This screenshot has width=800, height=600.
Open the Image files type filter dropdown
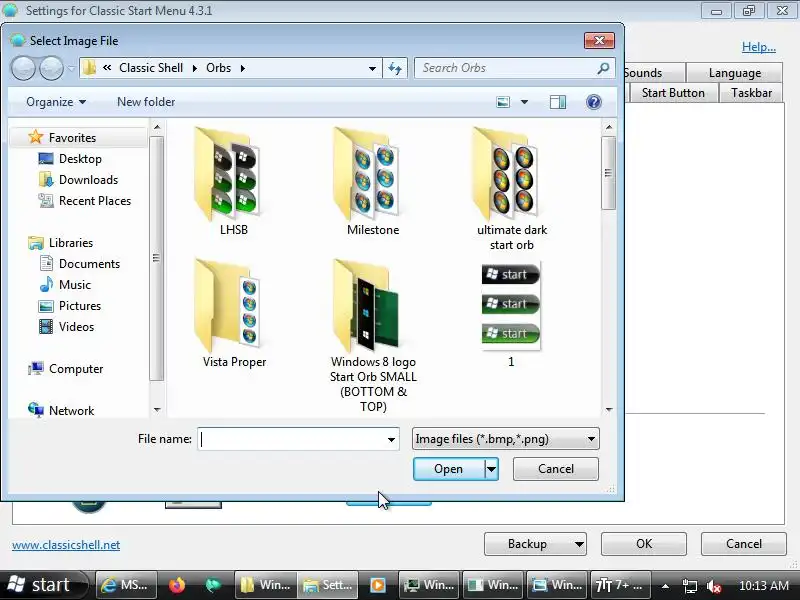pos(505,439)
